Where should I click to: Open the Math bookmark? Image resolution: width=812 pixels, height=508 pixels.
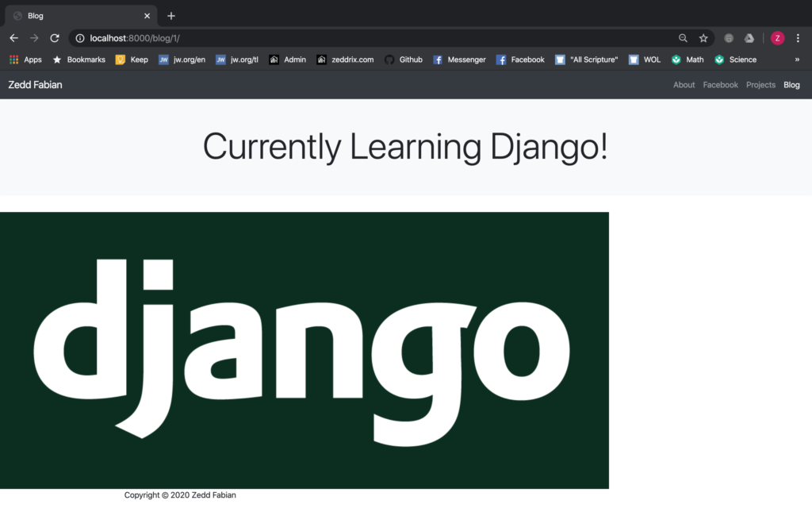pos(688,60)
